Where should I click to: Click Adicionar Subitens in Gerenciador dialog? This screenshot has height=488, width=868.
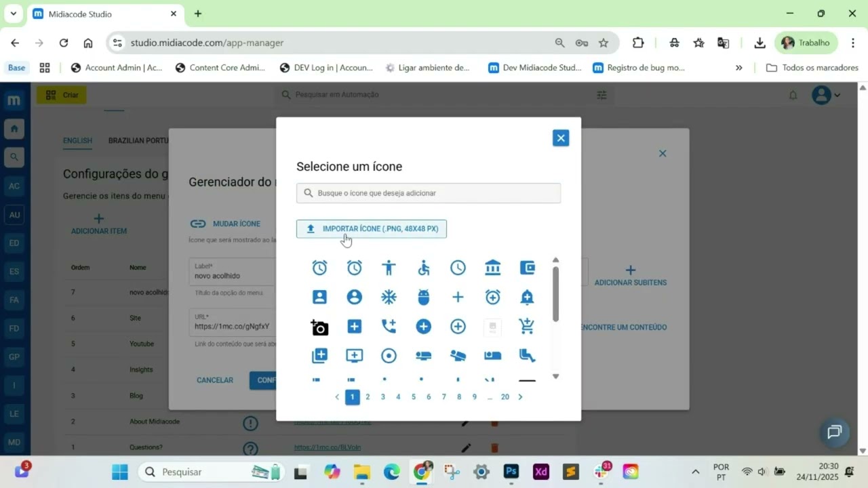(631, 276)
